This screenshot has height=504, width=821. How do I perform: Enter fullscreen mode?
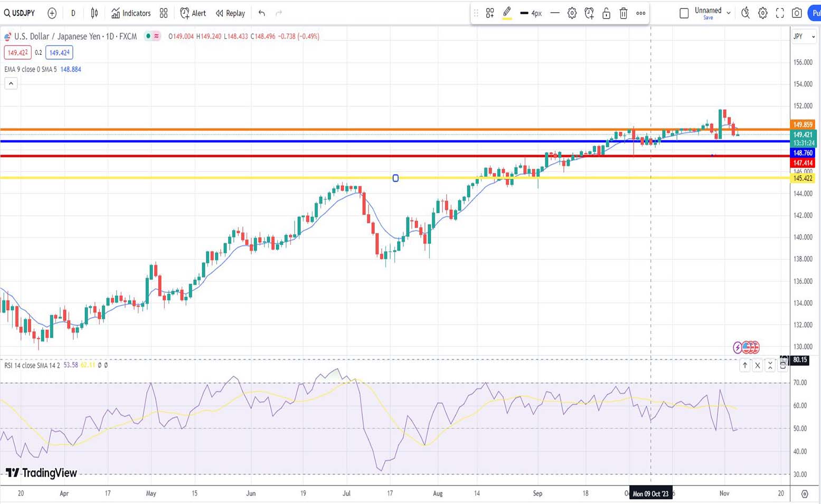780,13
